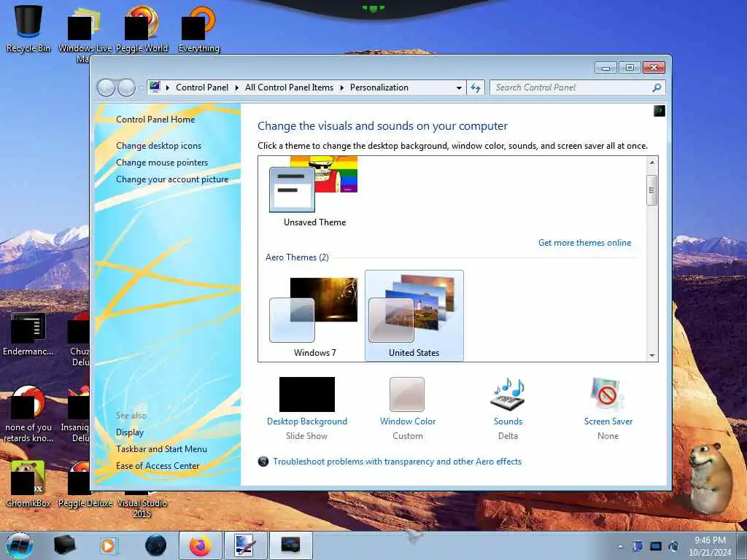This screenshot has height=560, width=747.
Task: Open Display under See also
Action: [x=130, y=432]
